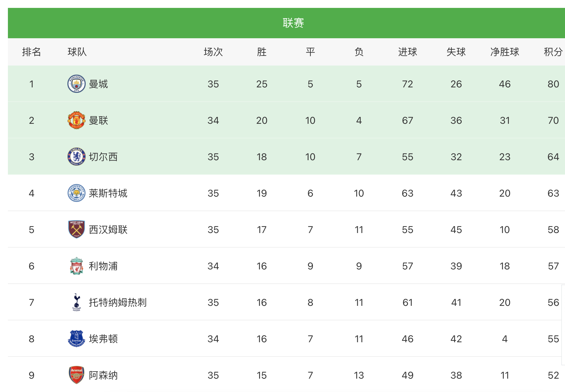The image size is (565, 392).
Task: Click the Liverpool club crest
Action: 76,266
